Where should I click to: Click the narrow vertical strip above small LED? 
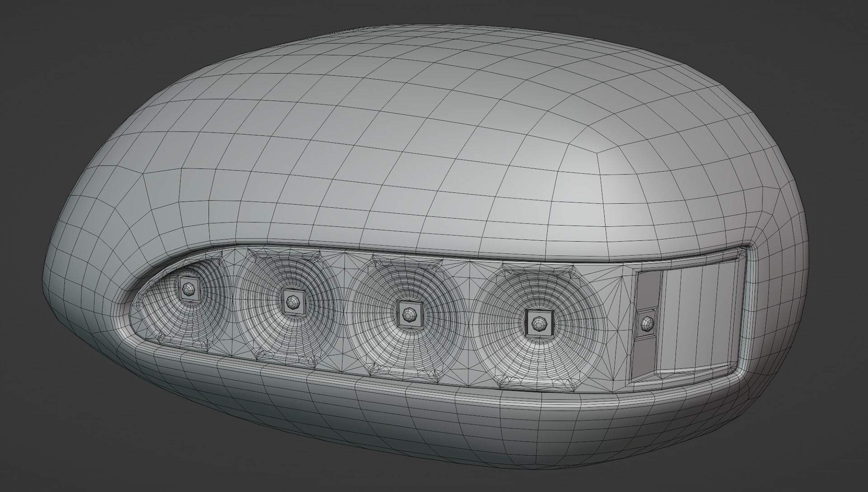click(x=649, y=289)
